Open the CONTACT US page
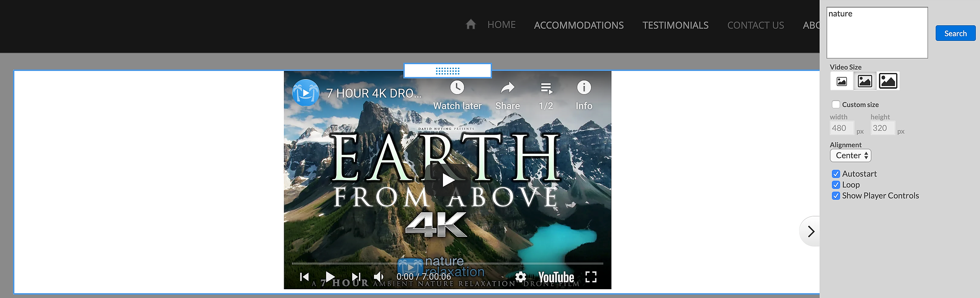Viewport: 980px width, 298px height. click(x=756, y=25)
